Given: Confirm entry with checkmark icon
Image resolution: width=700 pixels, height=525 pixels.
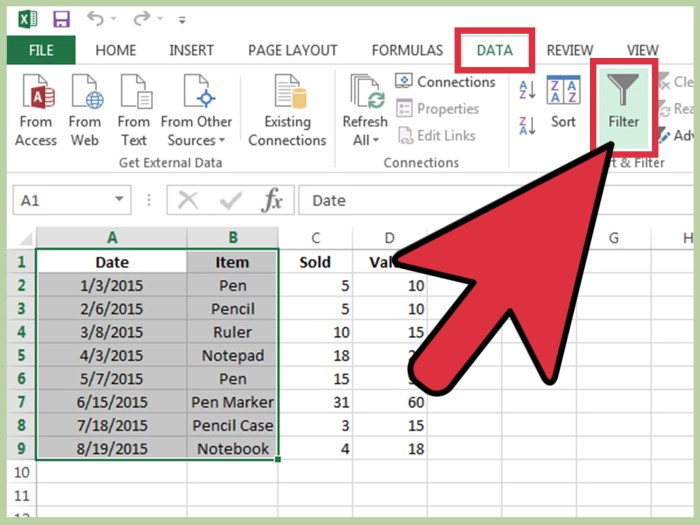Looking at the screenshot, I should coord(231,200).
